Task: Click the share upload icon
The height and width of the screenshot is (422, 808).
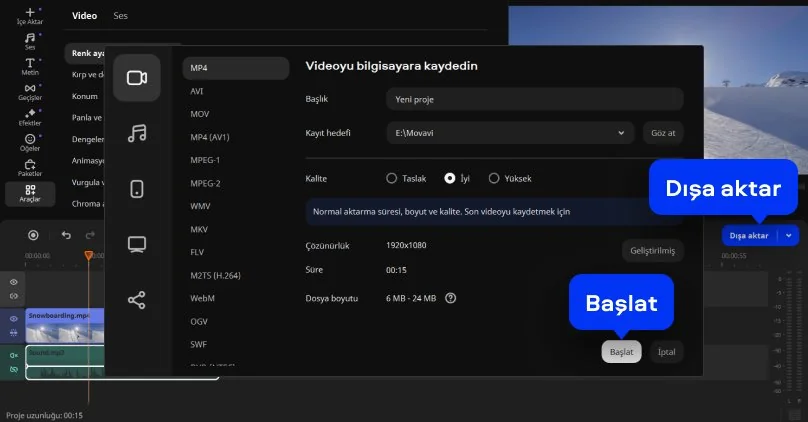Action: [x=137, y=299]
